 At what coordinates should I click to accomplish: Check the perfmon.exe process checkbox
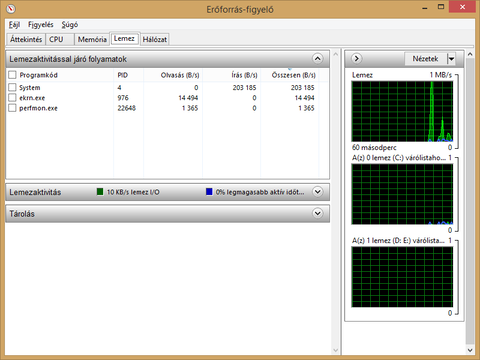click(x=12, y=108)
